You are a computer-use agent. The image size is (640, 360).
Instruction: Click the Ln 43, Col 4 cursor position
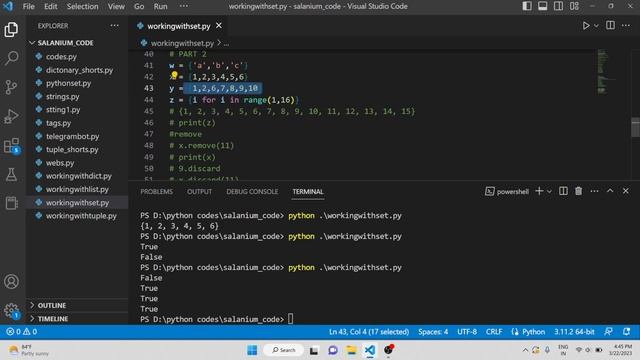[369, 332]
